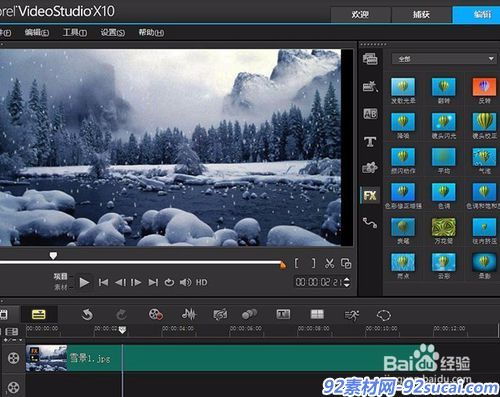Select the 平均 filter thumbnail
The image size is (500, 397).
(x=444, y=157)
